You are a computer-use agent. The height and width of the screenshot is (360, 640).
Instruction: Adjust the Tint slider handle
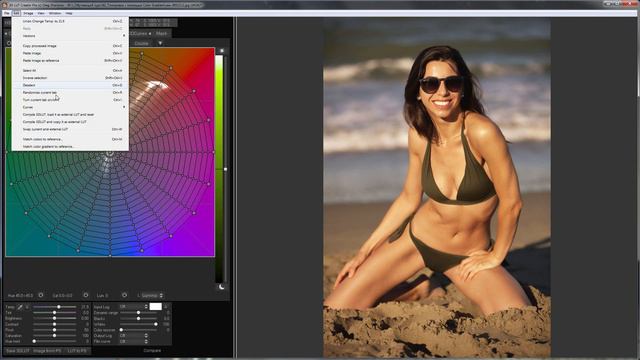54,313
